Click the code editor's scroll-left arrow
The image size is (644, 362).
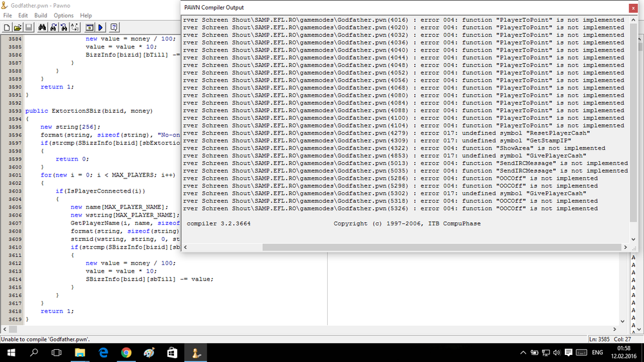click(x=5, y=329)
